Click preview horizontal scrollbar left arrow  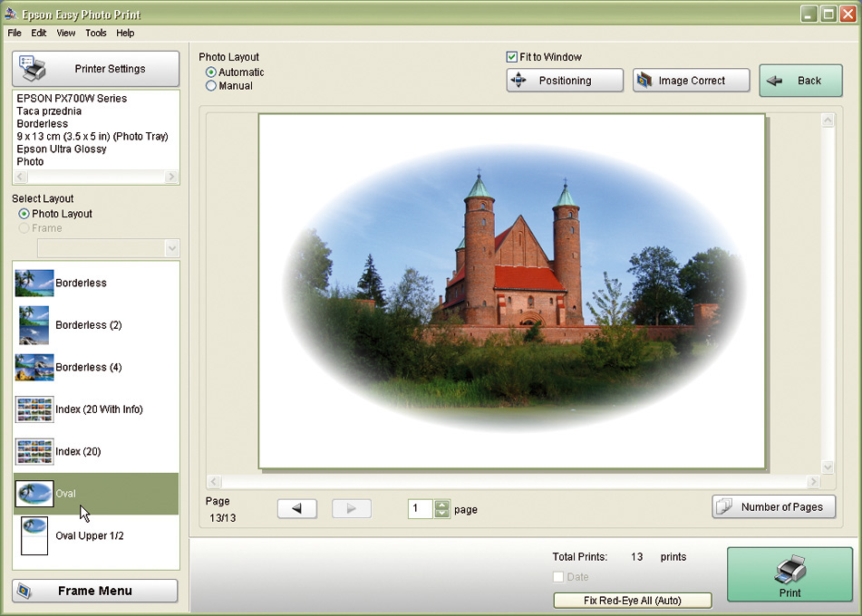214,482
